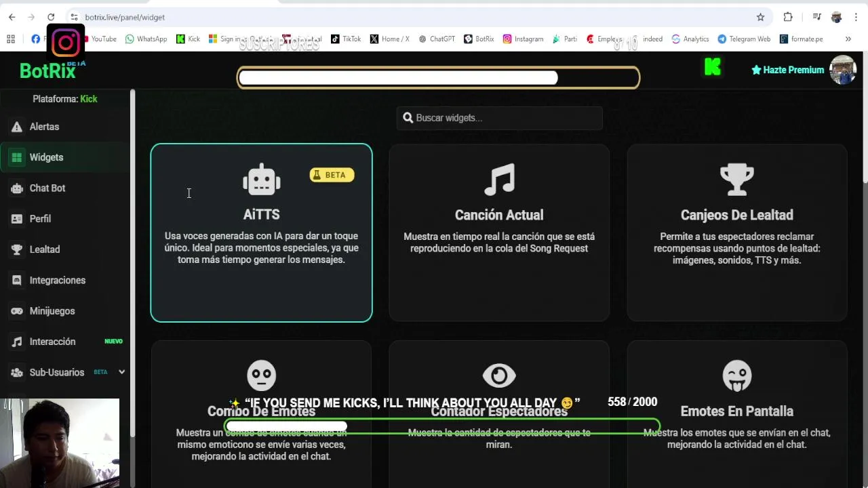Bookmark this page with the star
868x488 pixels.
pos(760,17)
